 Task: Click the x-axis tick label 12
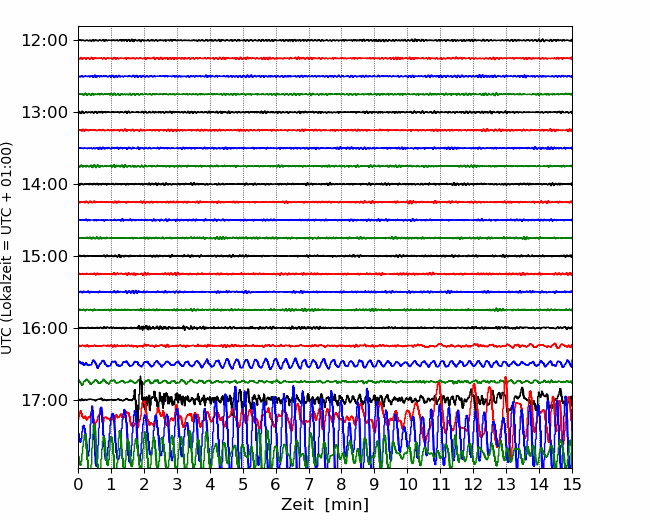click(x=473, y=484)
